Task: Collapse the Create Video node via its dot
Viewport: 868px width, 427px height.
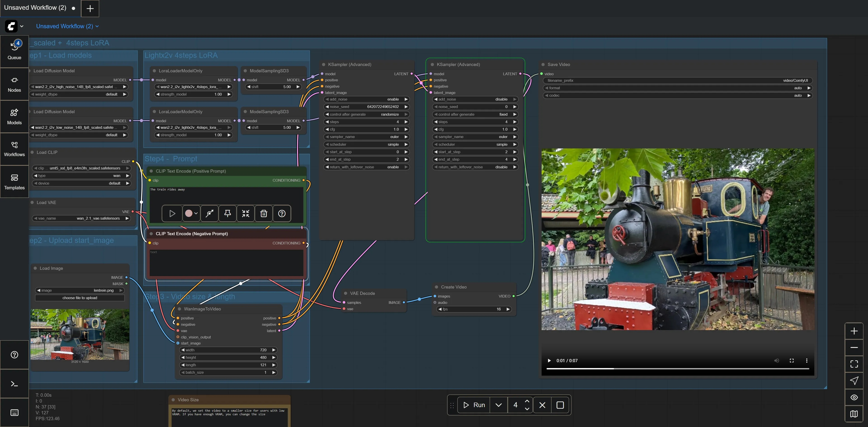Action: click(436, 287)
